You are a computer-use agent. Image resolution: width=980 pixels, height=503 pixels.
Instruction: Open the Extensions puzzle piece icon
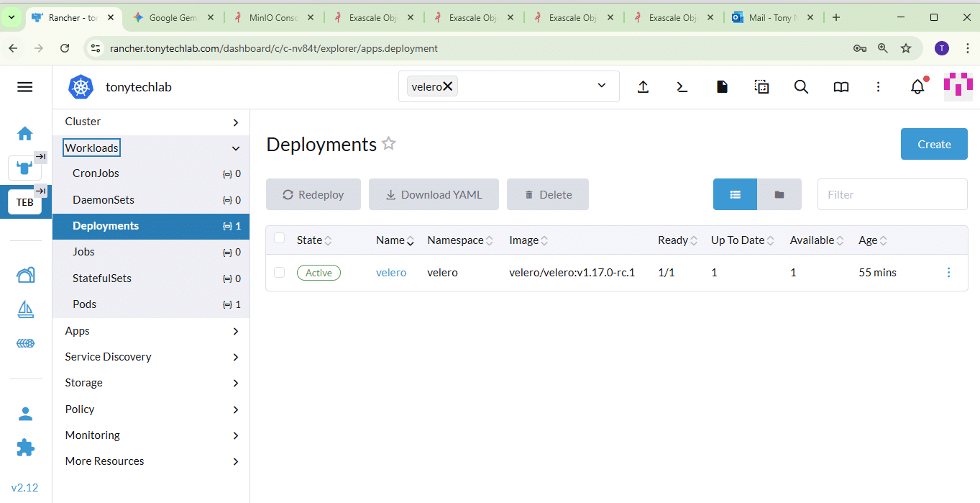pos(25,448)
